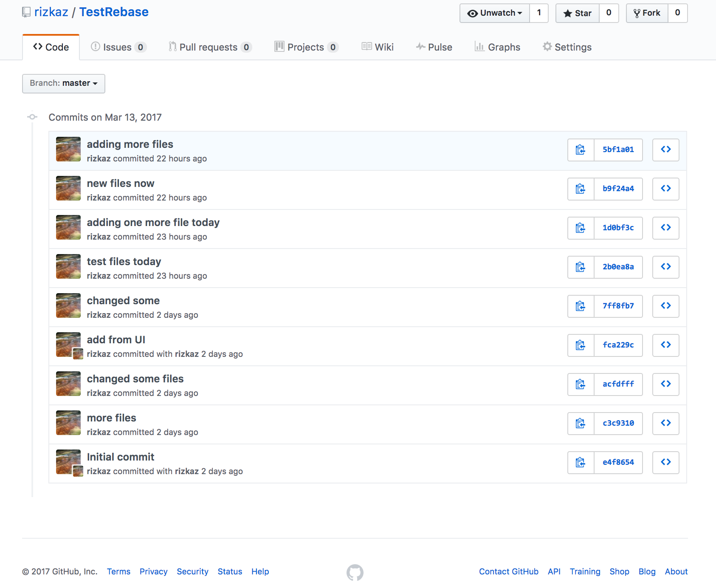716x588 pixels.
Task: Browse repository at commit acfdfff
Action: pos(665,384)
